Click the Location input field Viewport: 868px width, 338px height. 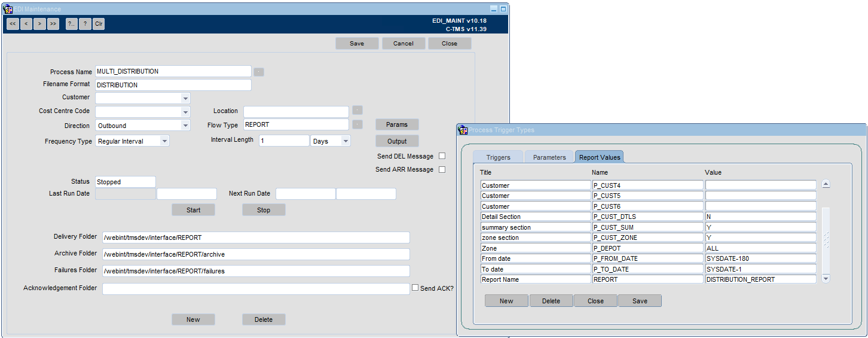pos(296,112)
